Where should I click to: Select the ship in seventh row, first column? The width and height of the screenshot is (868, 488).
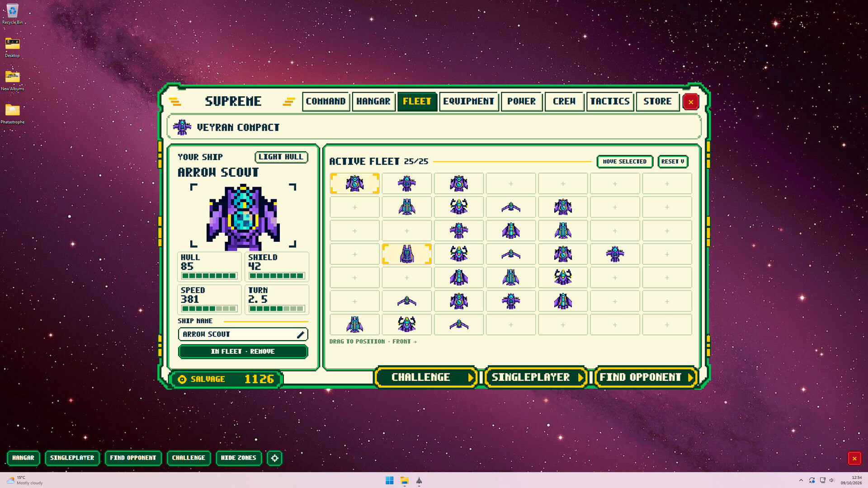pos(354,324)
